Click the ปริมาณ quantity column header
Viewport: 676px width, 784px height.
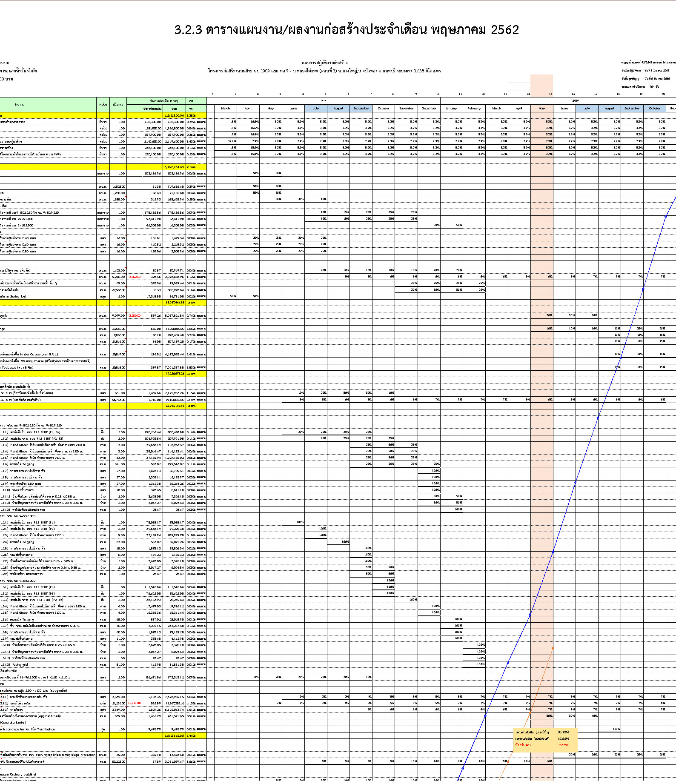(118, 104)
